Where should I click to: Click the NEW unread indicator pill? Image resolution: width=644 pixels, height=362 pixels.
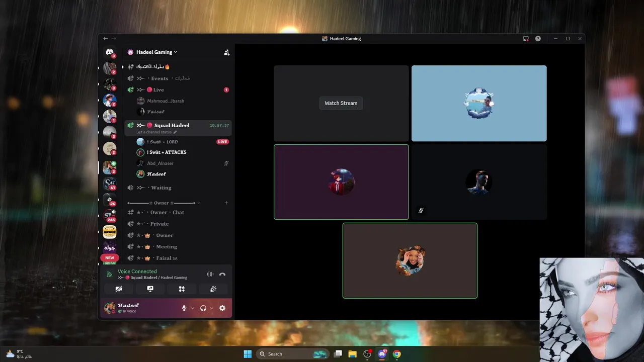(x=110, y=257)
